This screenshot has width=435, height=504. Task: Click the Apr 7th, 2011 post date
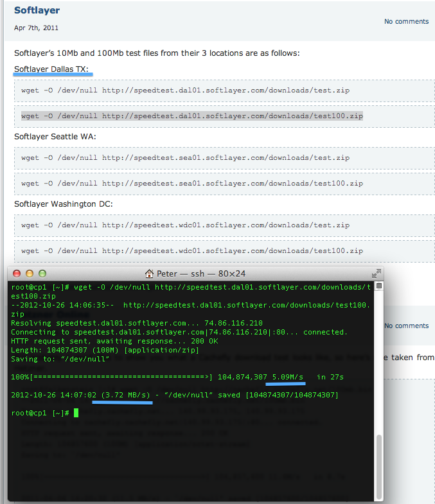pos(36,28)
